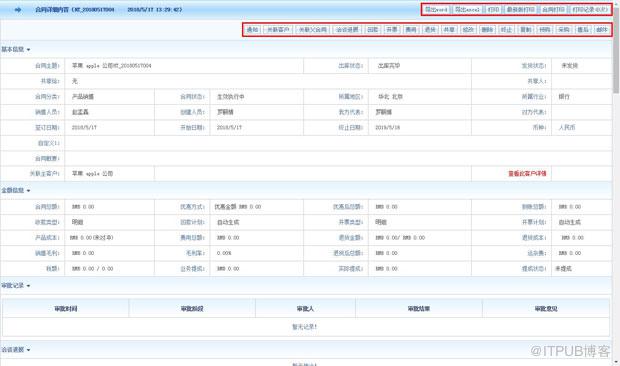The width and height of the screenshot is (620, 366).
Task: Click the scrollbar down arrow
Action: [x=616, y=362]
